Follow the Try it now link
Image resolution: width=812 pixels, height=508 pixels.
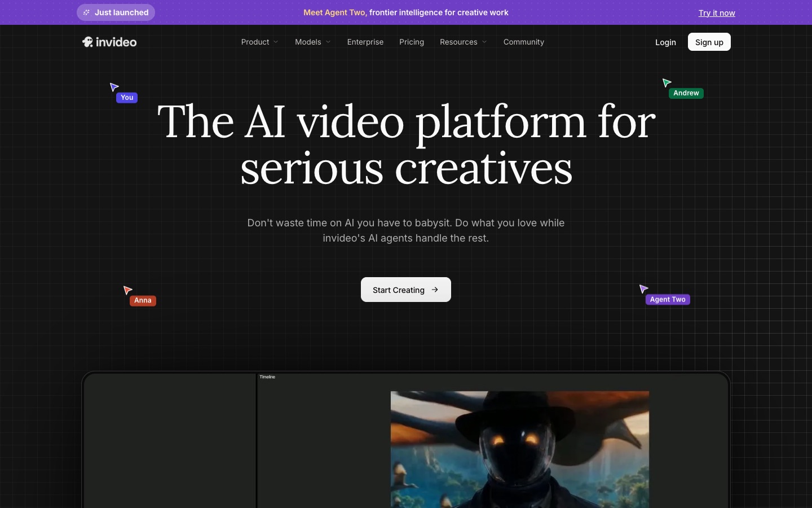(717, 13)
